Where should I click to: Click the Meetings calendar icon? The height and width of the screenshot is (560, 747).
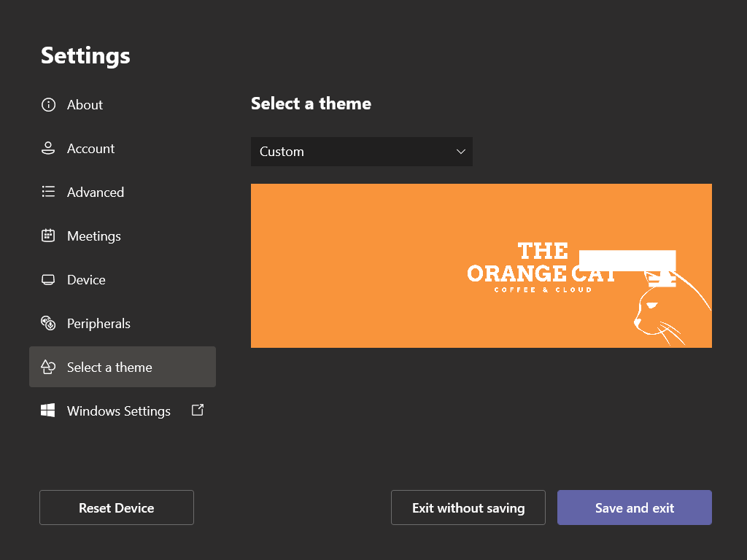pos(48,236)
